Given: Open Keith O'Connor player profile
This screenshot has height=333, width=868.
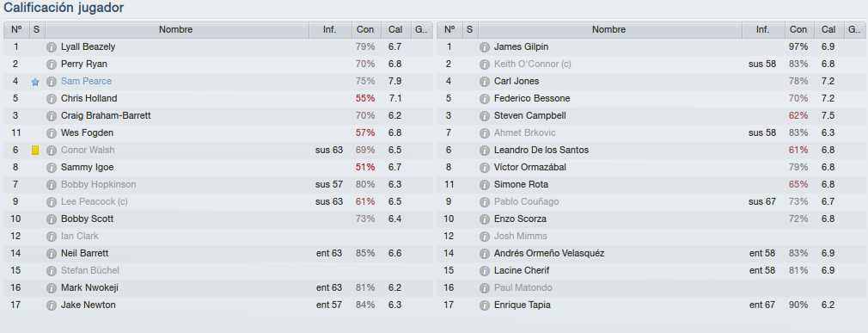Looking at the screenshot, I should [x=533, y=65].
